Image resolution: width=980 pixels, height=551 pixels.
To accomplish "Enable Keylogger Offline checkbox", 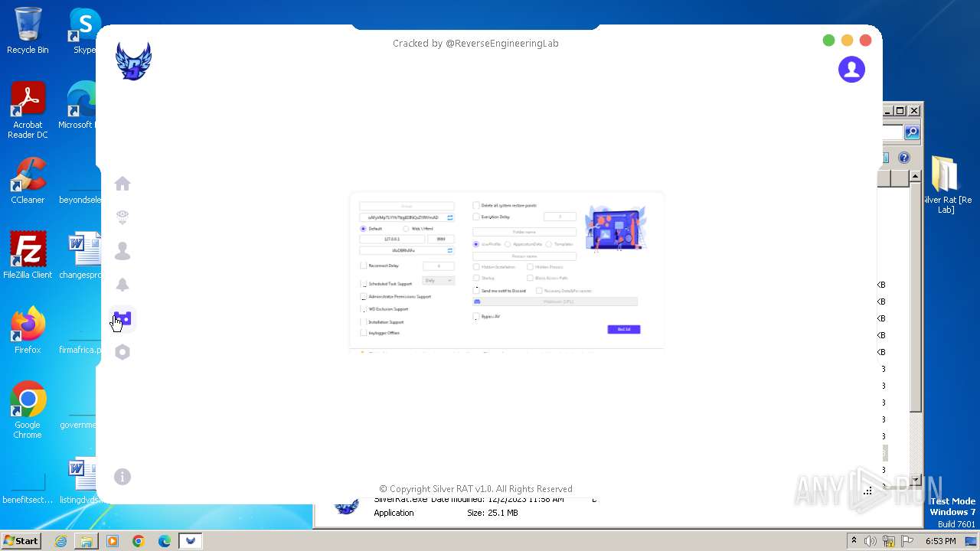I will 364,333.
